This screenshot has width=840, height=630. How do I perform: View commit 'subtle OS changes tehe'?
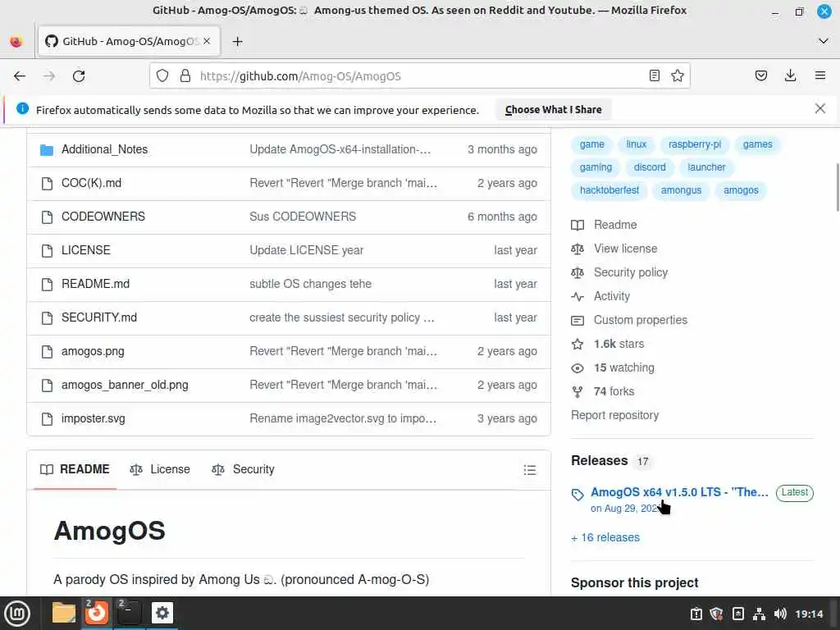[x=310, y=284]
